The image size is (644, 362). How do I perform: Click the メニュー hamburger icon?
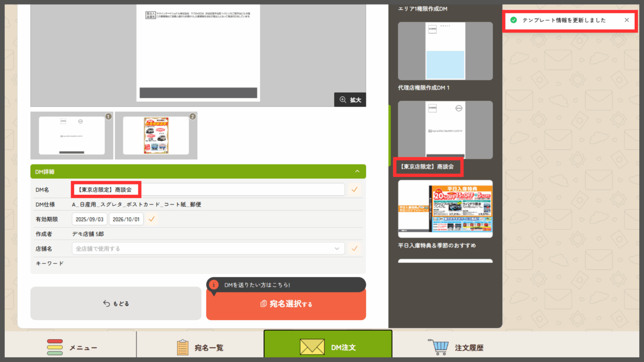pos(55,347)
